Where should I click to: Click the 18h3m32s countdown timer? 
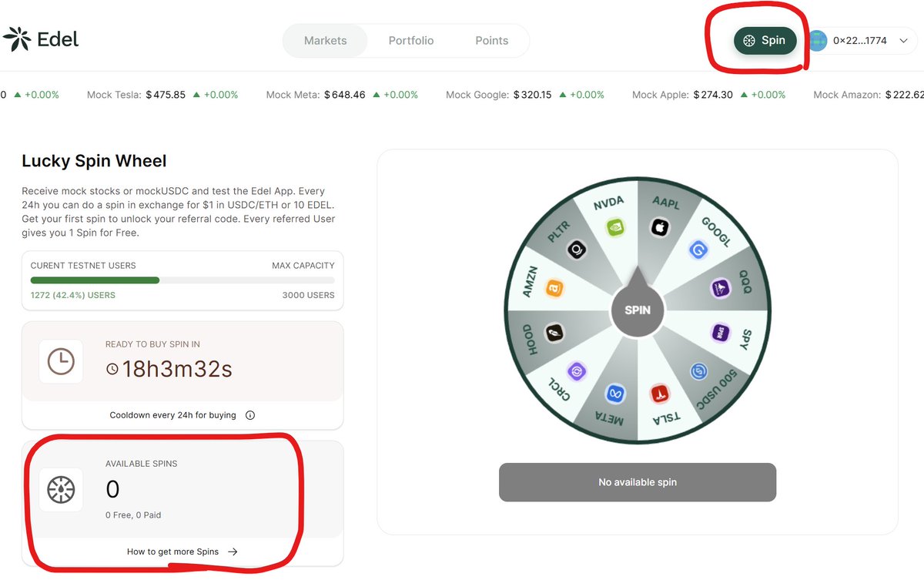[x=177, y=369]
